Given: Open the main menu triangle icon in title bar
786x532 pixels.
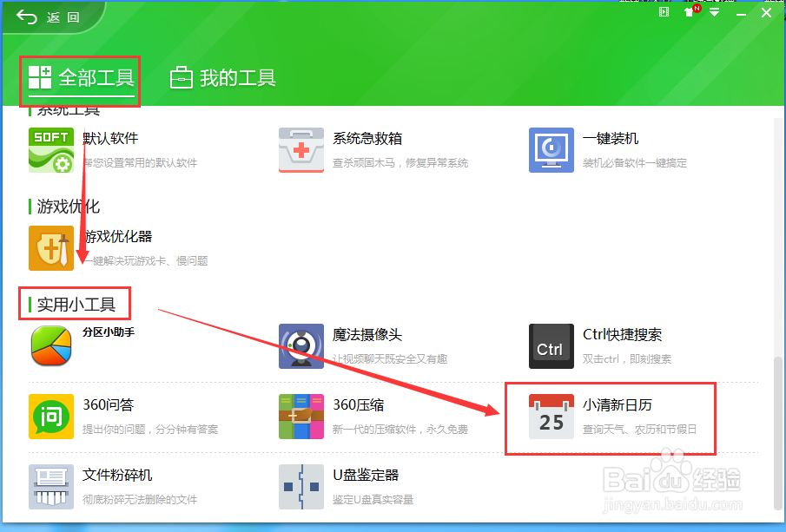Looking at the screenshot, I should click(x=714, y=12).
